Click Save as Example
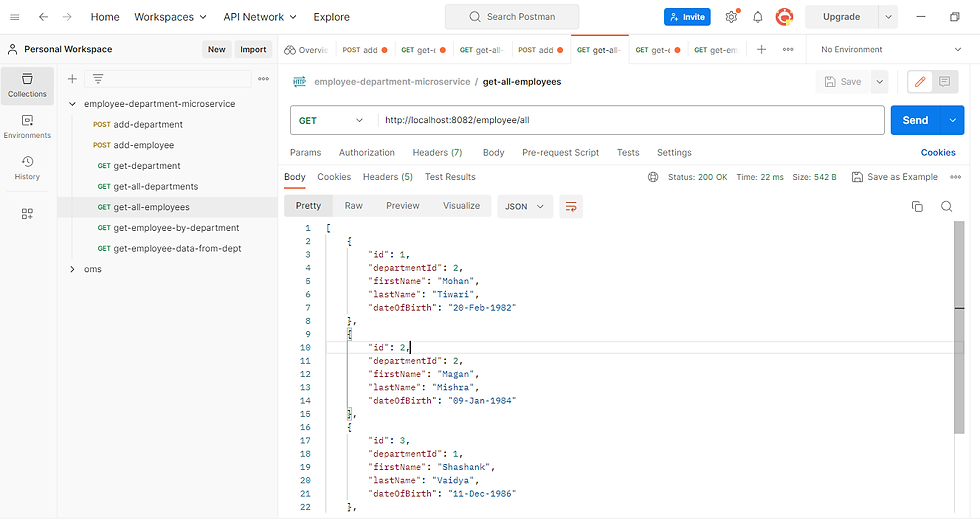This screenshot has width=980, height=520. pyautogui.click(x=895, y=177)
